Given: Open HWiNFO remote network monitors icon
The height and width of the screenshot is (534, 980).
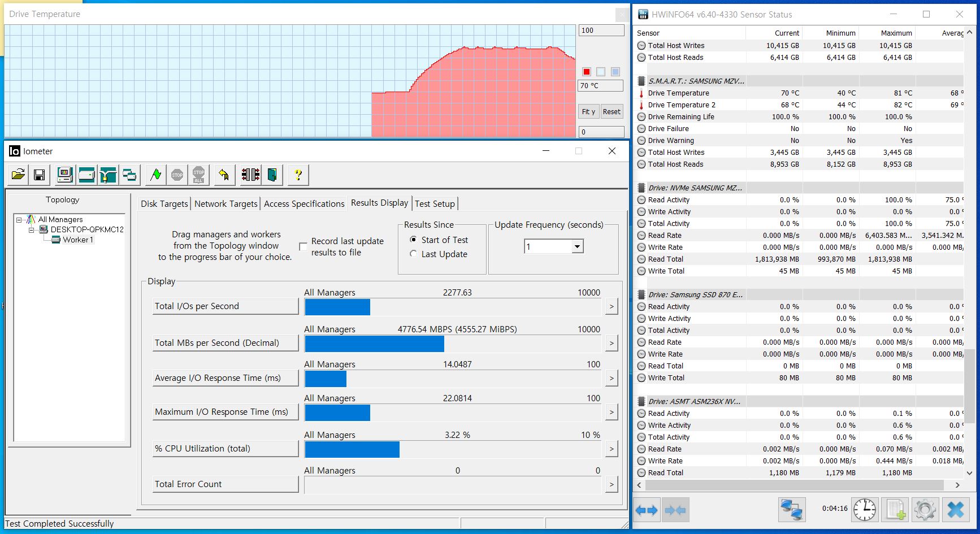Looking at the screenshot, I should click(791, 510).
